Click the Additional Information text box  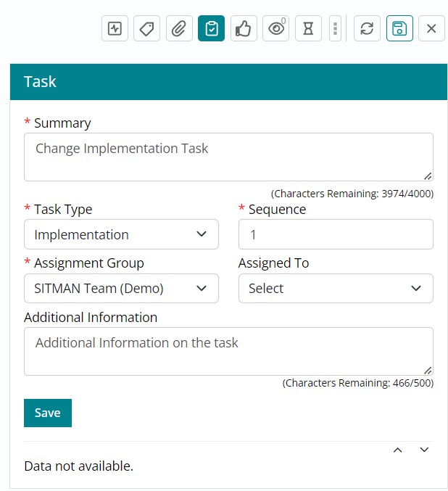[x=228, y=351]
